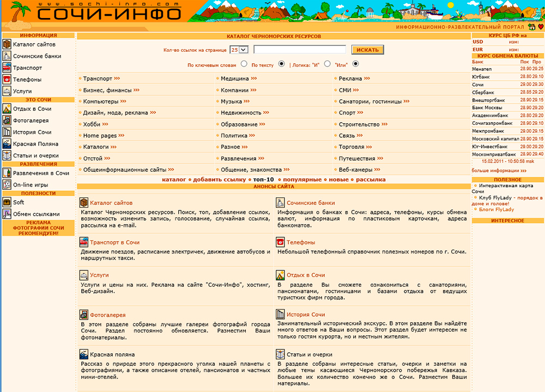Viewport: 545px width, 392px height.
Task: Click the sidebar Красная Поляна mountain icon
Action: pyautogui.click(x=7, y=143)
